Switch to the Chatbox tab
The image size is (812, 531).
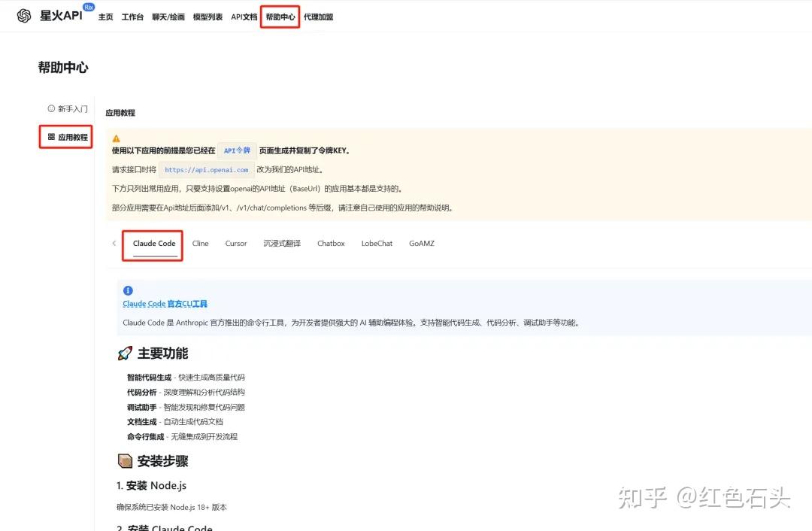click(331, 244)
